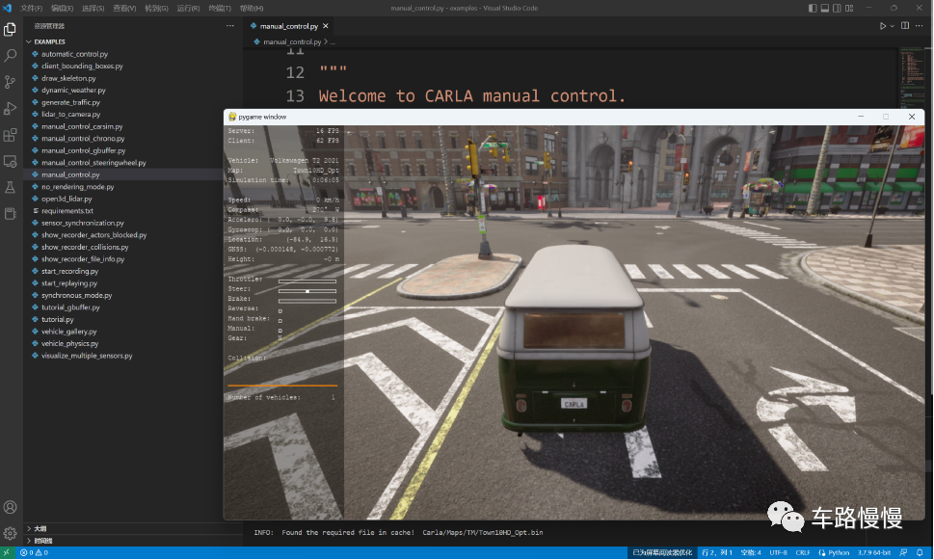
Task: Open sensor_synchronization.py file
Action: coord(83,223)
